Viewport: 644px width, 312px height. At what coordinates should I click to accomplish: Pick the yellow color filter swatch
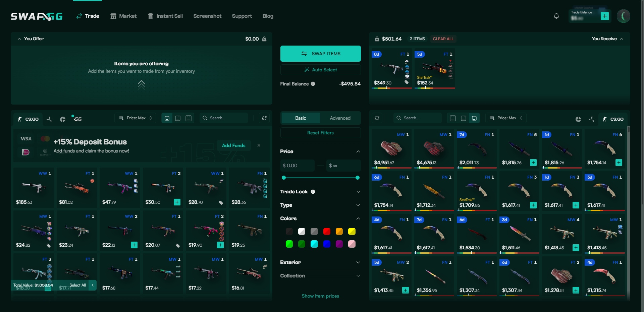click(x=352, y=231)
